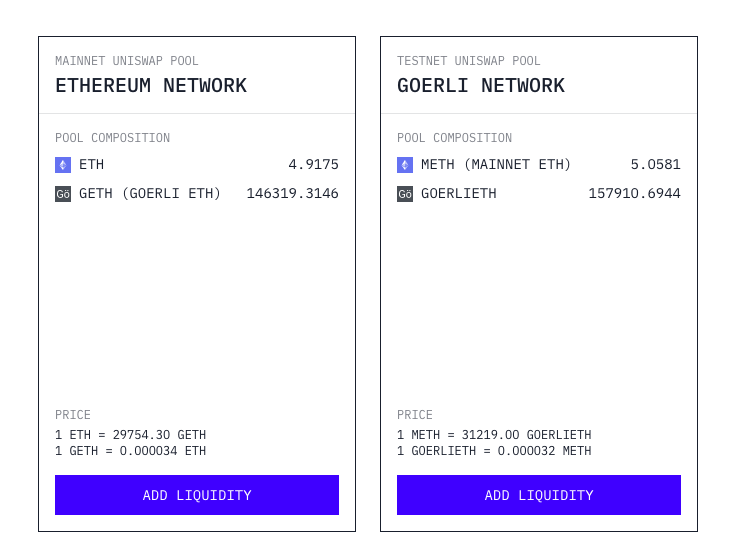The width and height of the screenshot is (732, 546).
Task: Select the "1 METH = 31219.00 GOERLIETH" price line
Action: point(494,435)
